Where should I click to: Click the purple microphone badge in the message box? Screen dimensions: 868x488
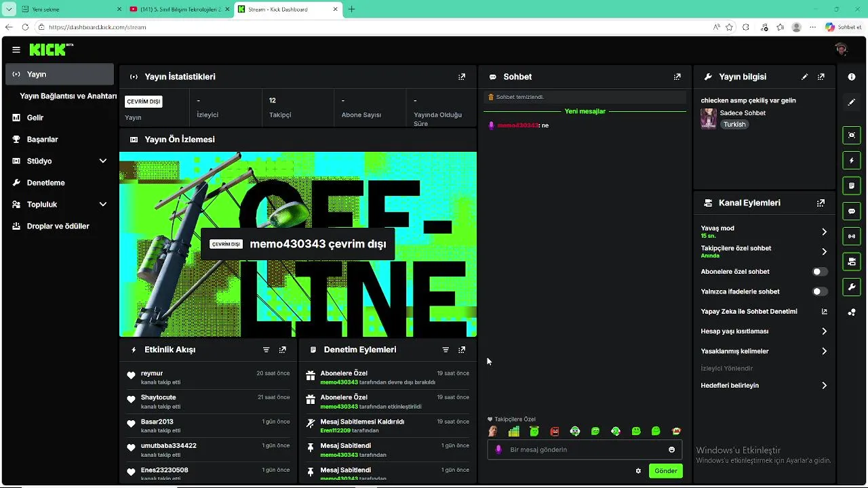click(x=499, y=449)
